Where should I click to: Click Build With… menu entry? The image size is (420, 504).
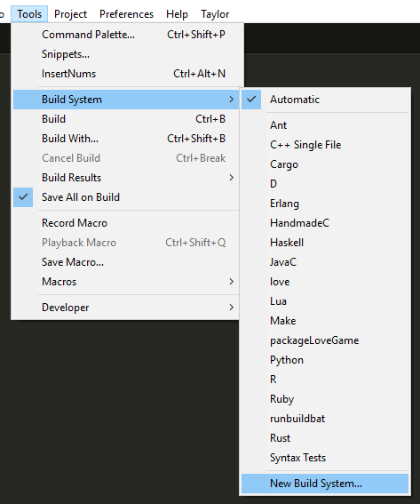pyautogui.click(x=126, y=139)
